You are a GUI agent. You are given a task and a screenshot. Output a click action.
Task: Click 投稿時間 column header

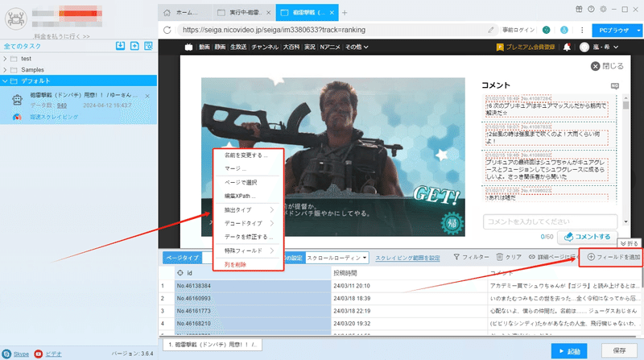coord(409,273)
